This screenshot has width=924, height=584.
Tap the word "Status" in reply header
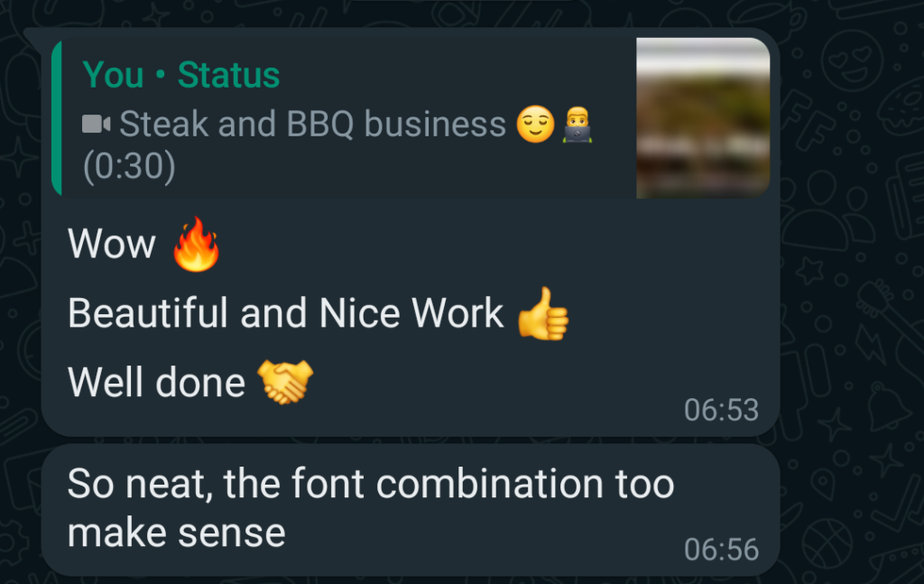[x=228, y=75]
